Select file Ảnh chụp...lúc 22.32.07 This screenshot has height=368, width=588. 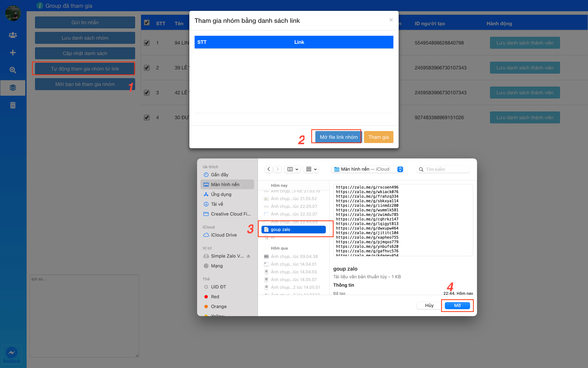293,214
